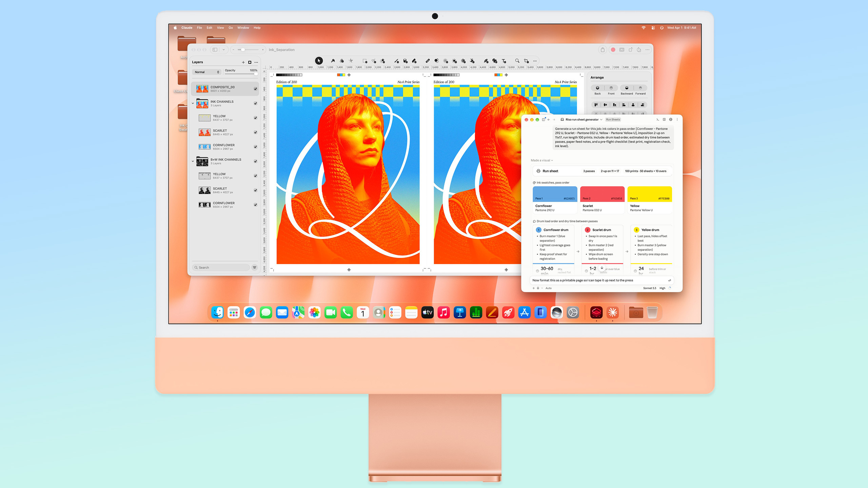Toggle visibility of YELLOW layer under B+W INK CHANNELS

(255, 176)
